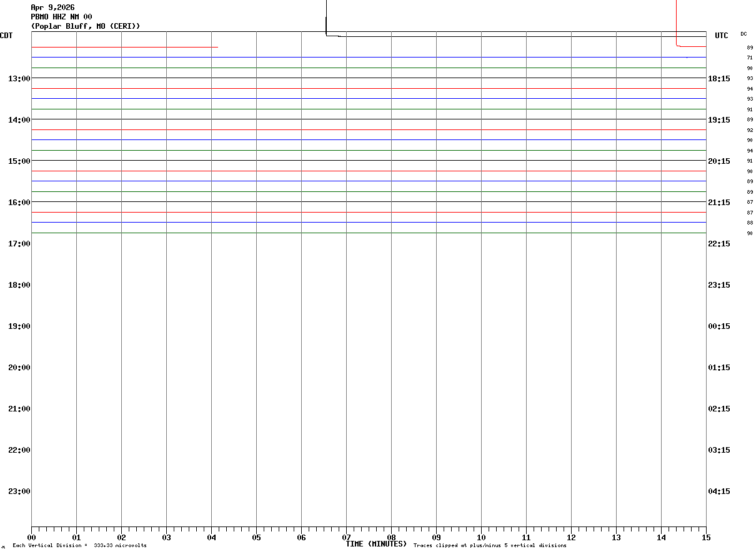Select the 14:00 CDT time label
Image resolution: width=756 pixels, height=554 pixels.
click(x=19, y=119)
